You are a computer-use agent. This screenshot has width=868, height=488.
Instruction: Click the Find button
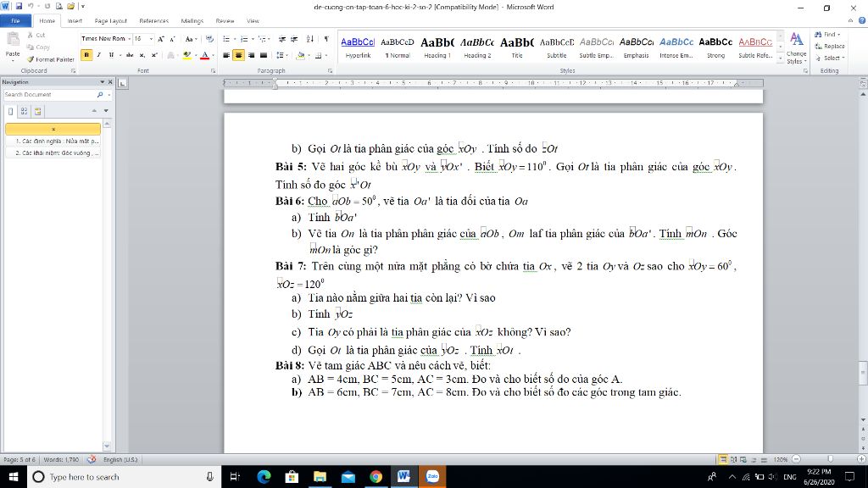click(x=827, y=34)
